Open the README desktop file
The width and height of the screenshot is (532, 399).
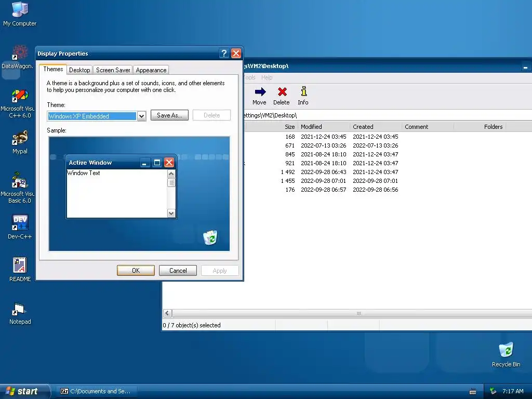(x=20, y=270)
